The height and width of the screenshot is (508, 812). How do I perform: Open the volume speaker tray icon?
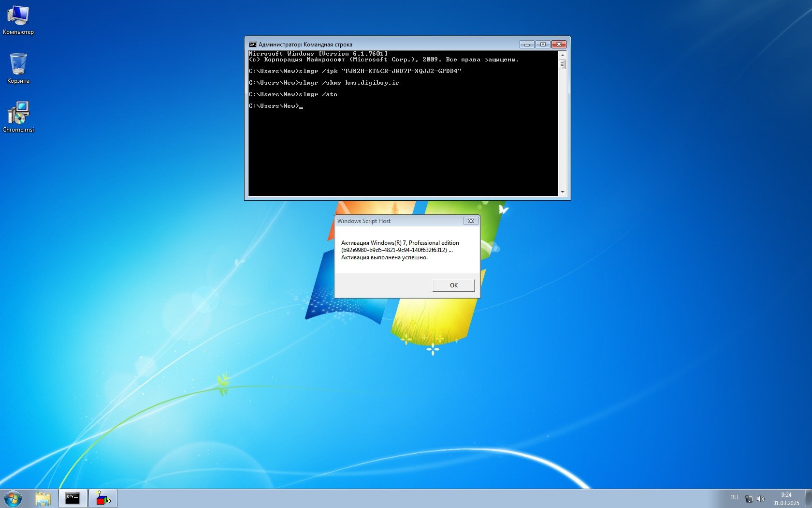[760, 498]
